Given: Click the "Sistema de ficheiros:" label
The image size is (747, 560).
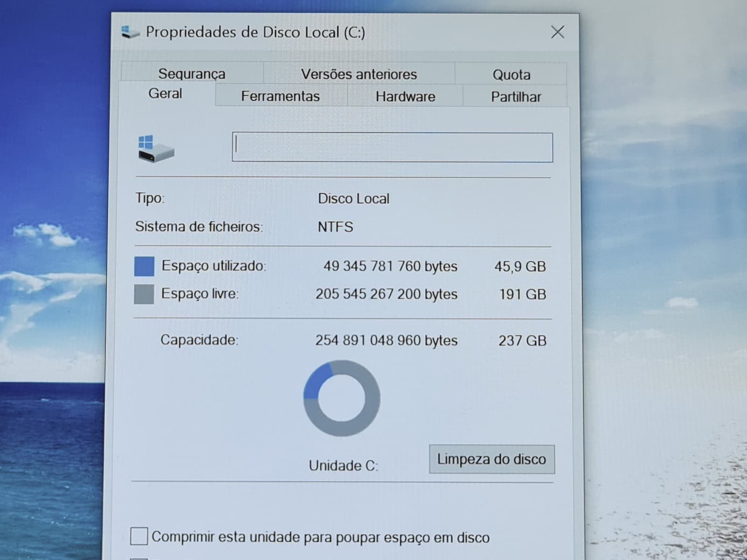Looking at the screenshot, I should 199,227.
